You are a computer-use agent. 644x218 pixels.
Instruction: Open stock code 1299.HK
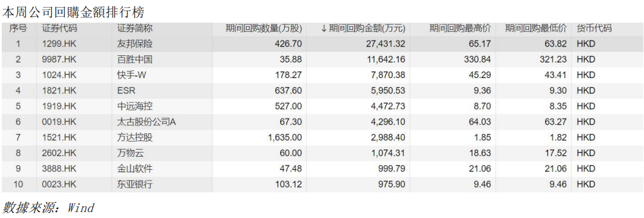point(59,44)
